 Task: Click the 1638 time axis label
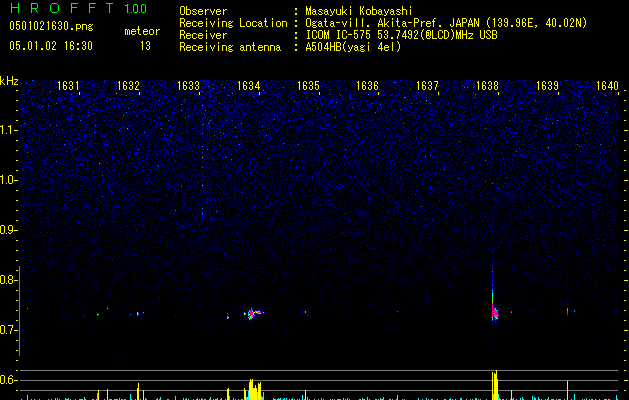coord(487,86)
